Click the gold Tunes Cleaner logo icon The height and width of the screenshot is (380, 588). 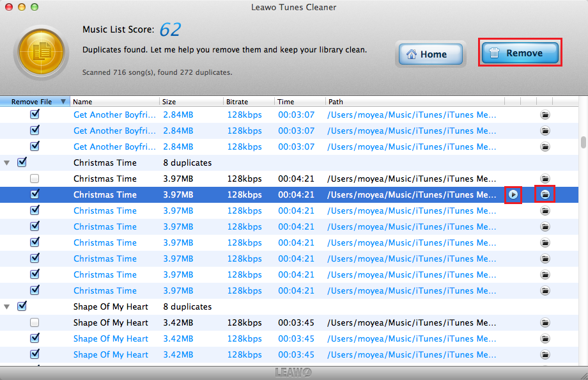[x=41, y=53]
